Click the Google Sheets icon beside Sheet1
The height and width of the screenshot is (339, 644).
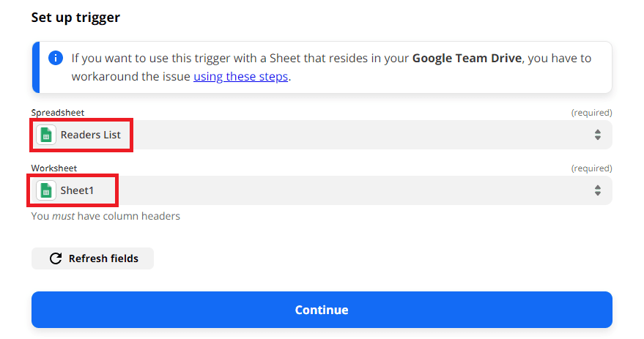pyautogui.click(x=46, y=190)
